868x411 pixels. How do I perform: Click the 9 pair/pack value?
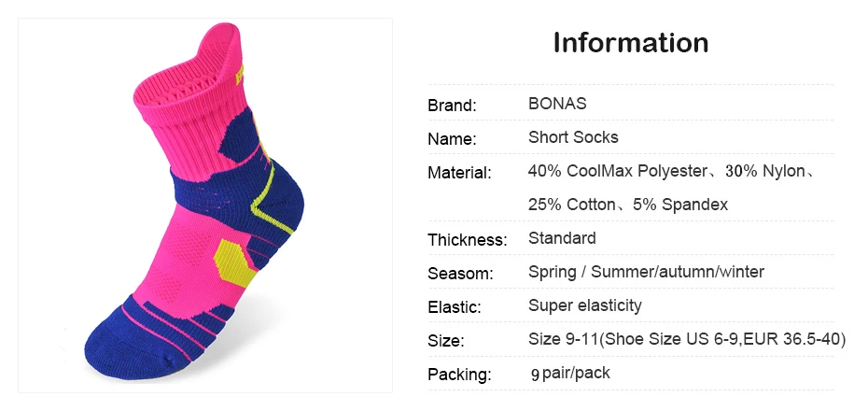[x=570, y=374]
